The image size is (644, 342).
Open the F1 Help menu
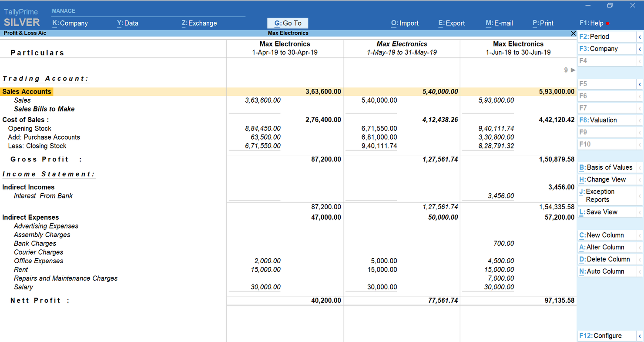click(x=592, y=23)
